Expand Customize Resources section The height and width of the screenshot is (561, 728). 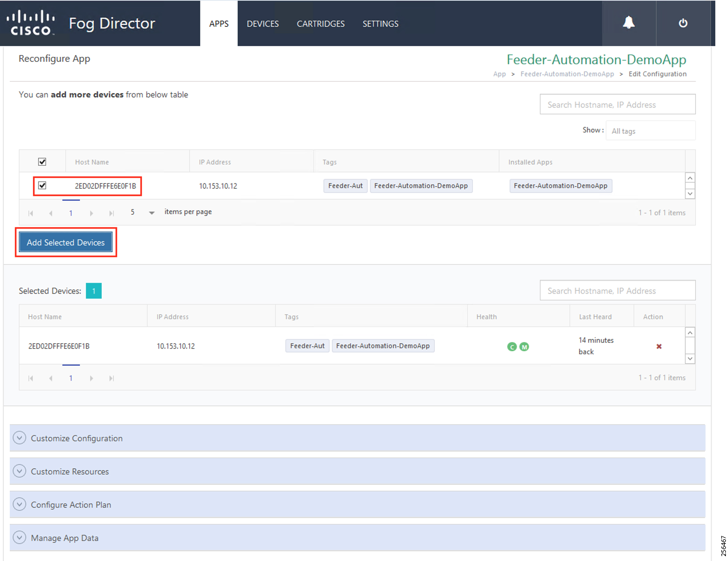coord(357,471)
